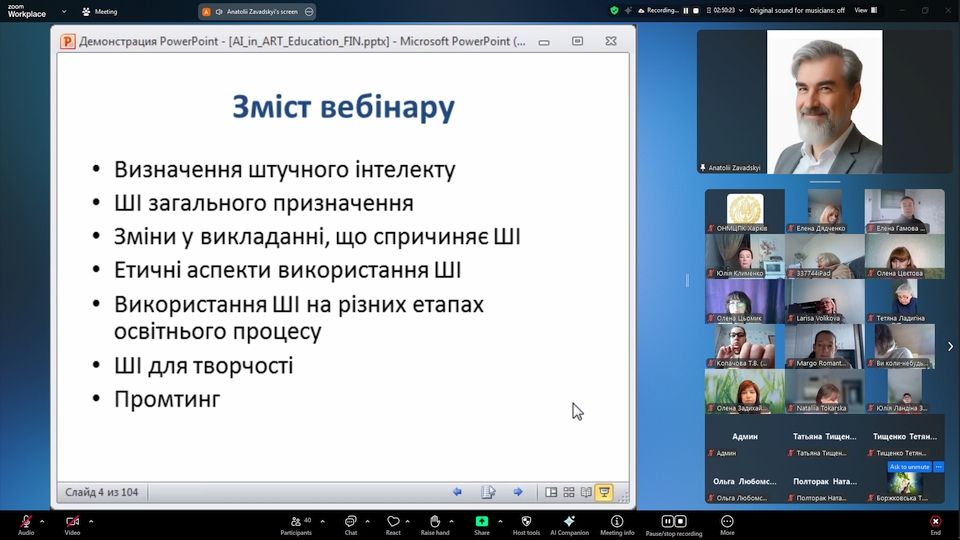Select Елена Дядченко participant video
Screen dimensions: 960x540
(824, 211)
